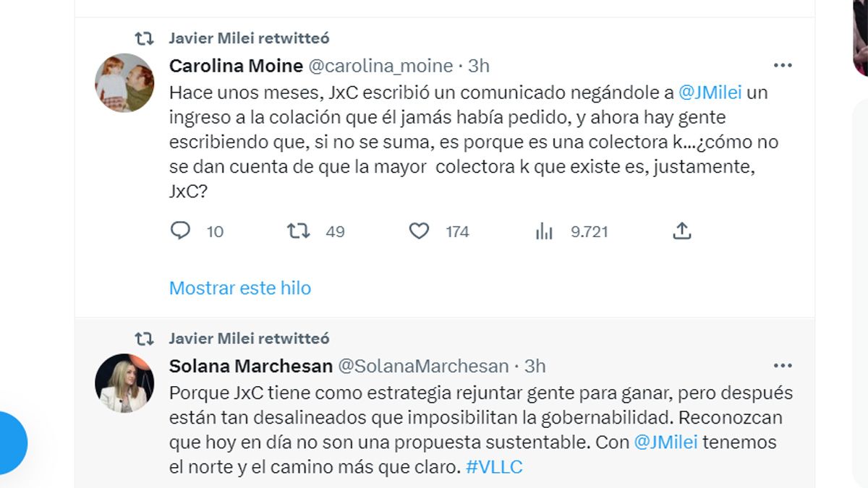Like Carolina Moine's tweet
Screen dimensions: 868x488
tap(420, 231)
